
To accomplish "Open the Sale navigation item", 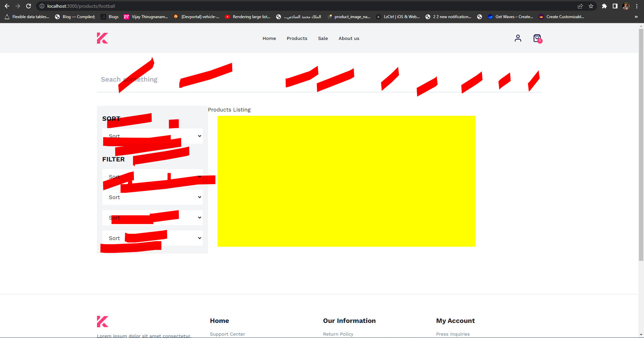I will tap(323, 38).
